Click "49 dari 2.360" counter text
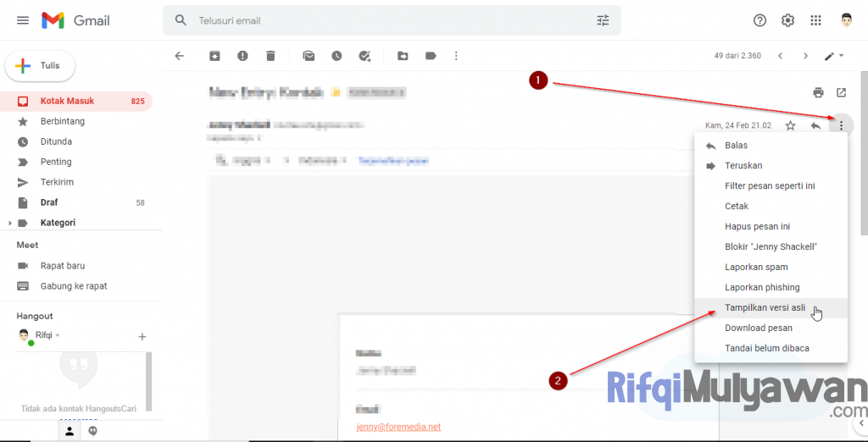This screenshot has width=868, height=442. (737, 56)
